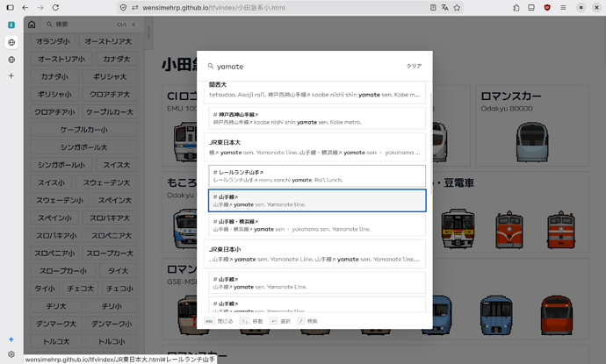Click the ロマンスカー Odakyu 80000 train image

point(532,142)
